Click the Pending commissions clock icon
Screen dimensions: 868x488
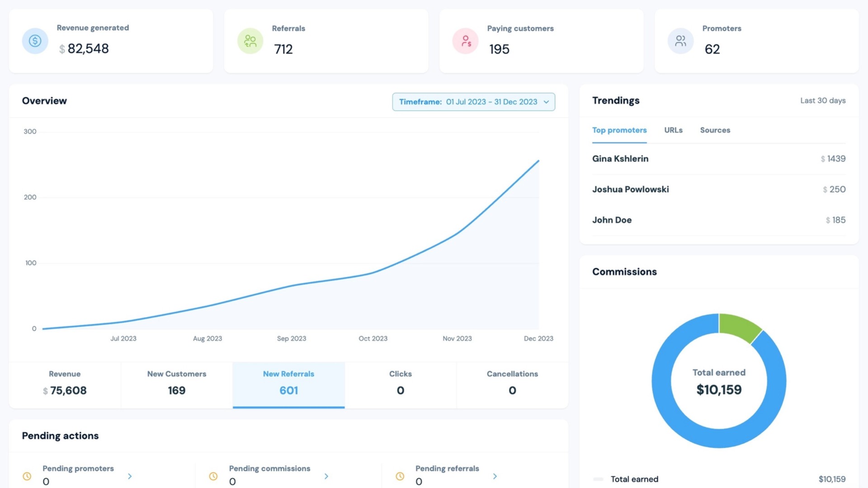point(213,476)
